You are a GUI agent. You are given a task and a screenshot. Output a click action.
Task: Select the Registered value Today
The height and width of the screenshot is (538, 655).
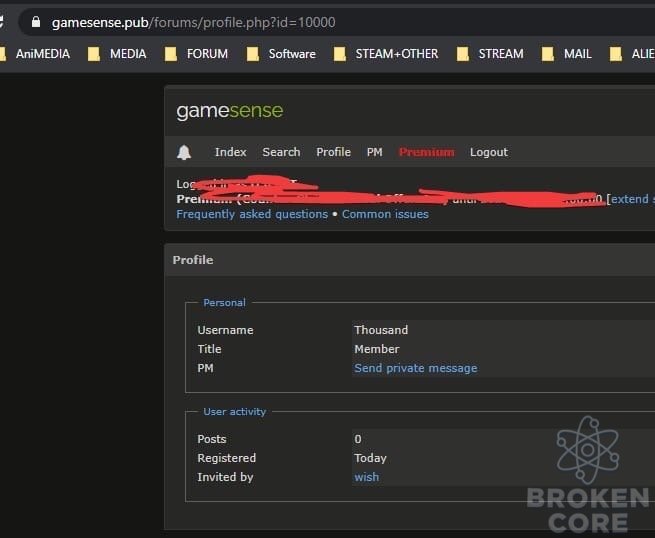coord(371,458)
